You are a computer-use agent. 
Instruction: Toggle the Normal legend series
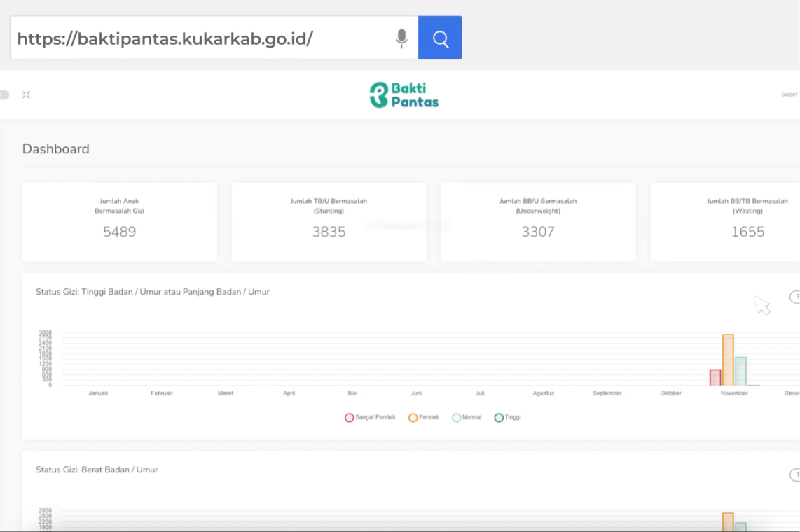click(467, 418)
